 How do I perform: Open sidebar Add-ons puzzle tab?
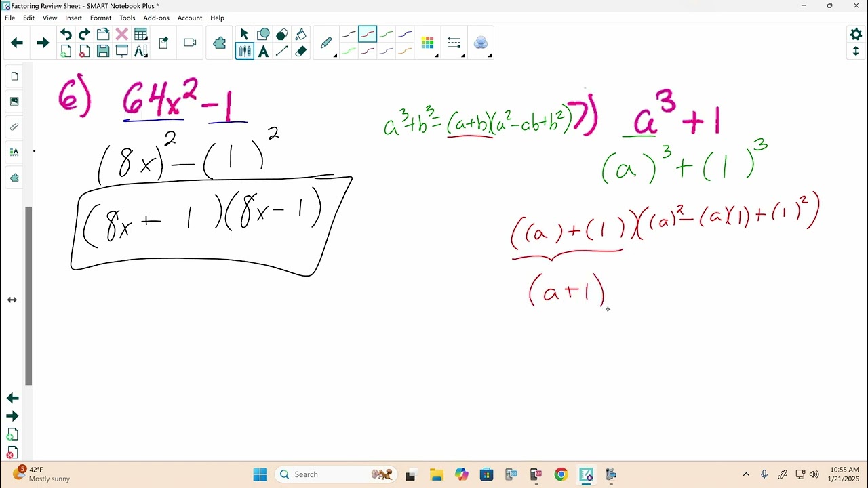[x=14, y=178]
